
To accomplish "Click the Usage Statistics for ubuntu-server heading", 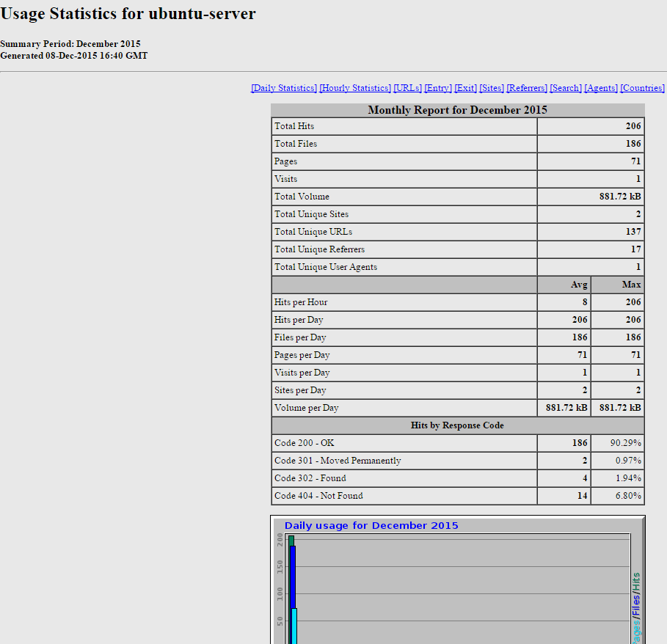I will (x=128, y=14).
